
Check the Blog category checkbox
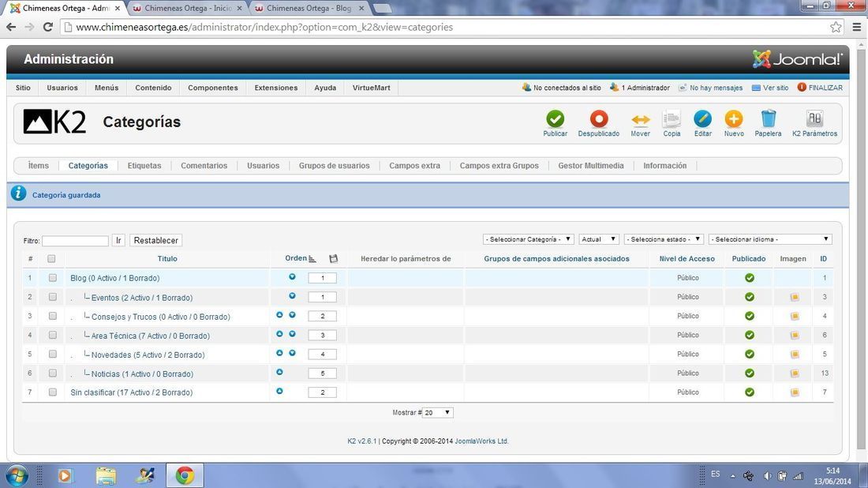click(x=53, y=277)
